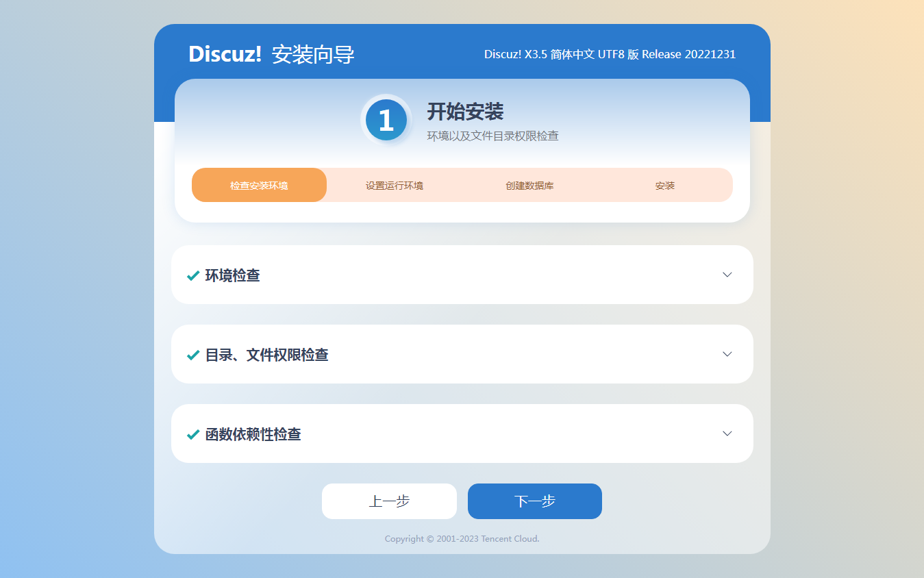
Task: Select the 检查安装环境 step tab
Action: (259, 185)
